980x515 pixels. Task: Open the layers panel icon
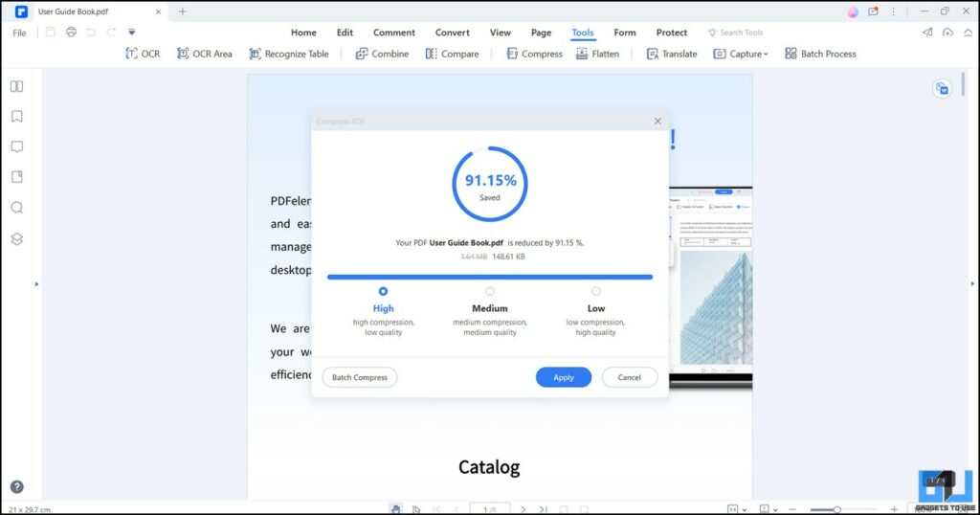click(17, 238)
